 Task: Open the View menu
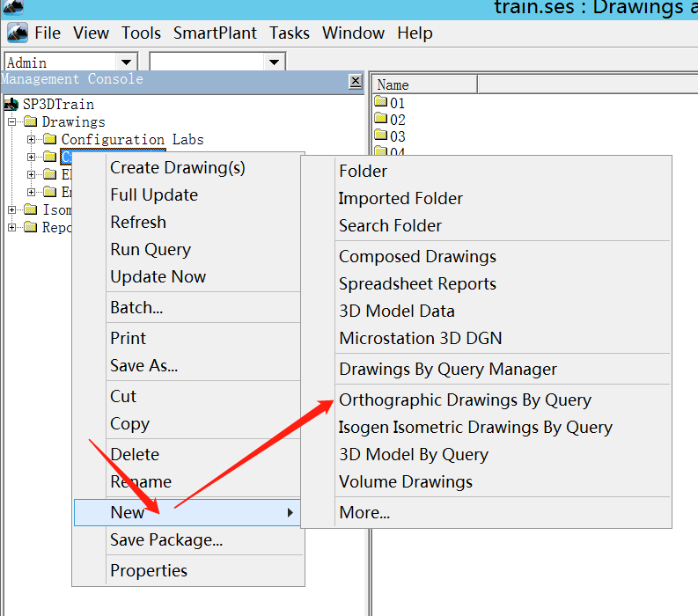pyautogui.click(x=91, y=33)
